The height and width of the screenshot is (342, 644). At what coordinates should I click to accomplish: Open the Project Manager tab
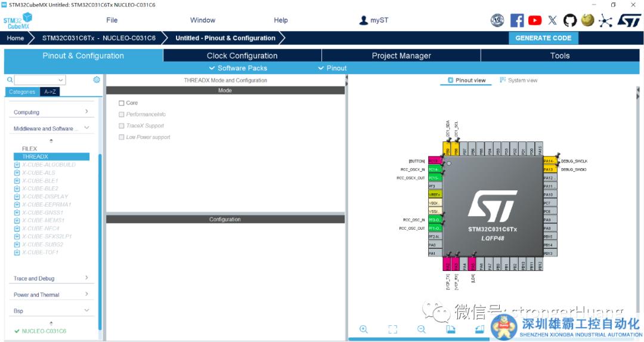pyautogui.click(x=401, y=56)
